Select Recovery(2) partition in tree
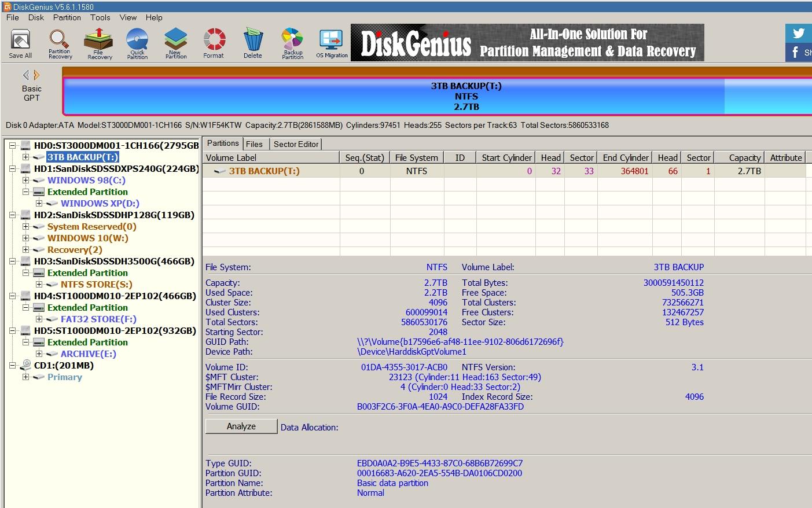The height and width of the screenshot is (508, 812). (x=75, y=250)
